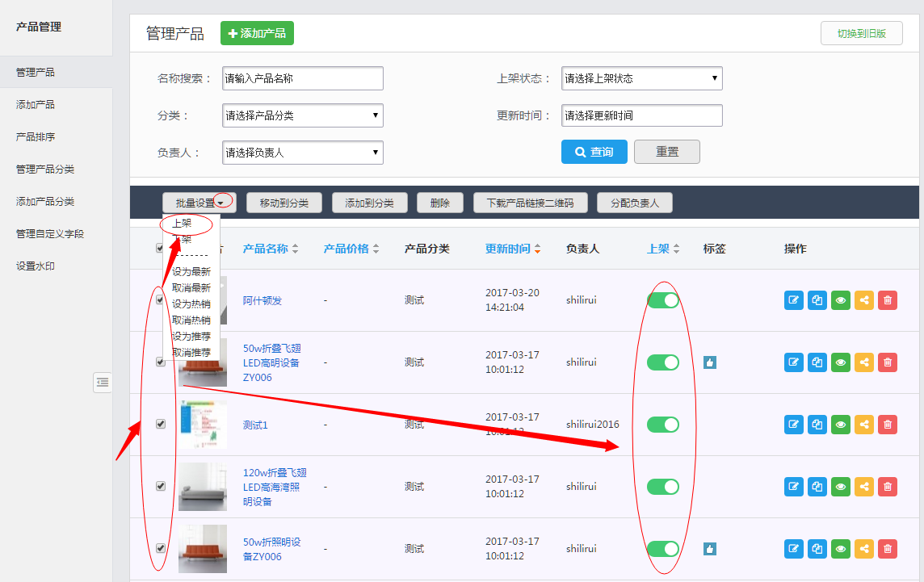
Task: Uncheck the checkbox for 测试1 row
Action: [x=160, y=424]
